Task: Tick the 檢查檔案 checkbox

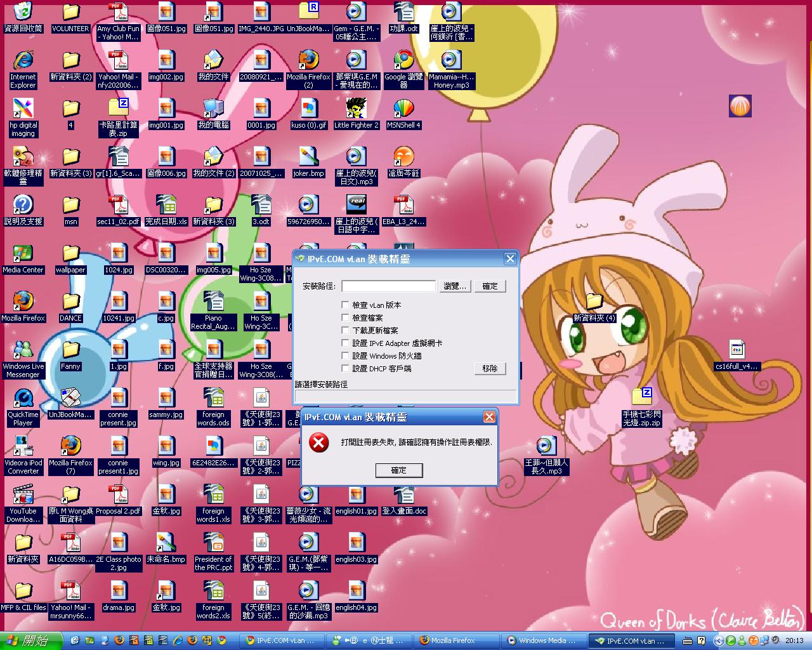Action: [x=345, y=317]
